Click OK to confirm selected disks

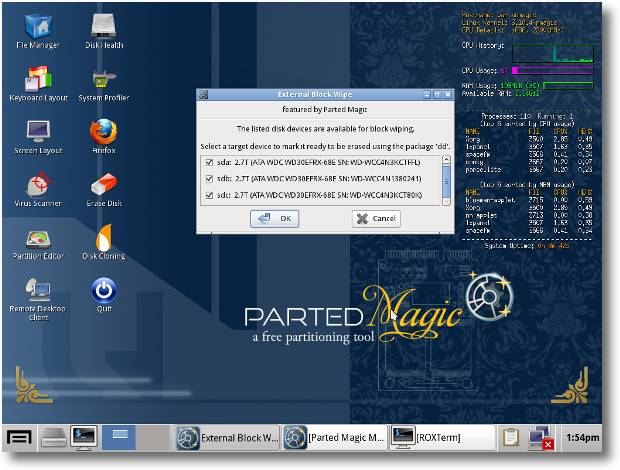point(274,219)
